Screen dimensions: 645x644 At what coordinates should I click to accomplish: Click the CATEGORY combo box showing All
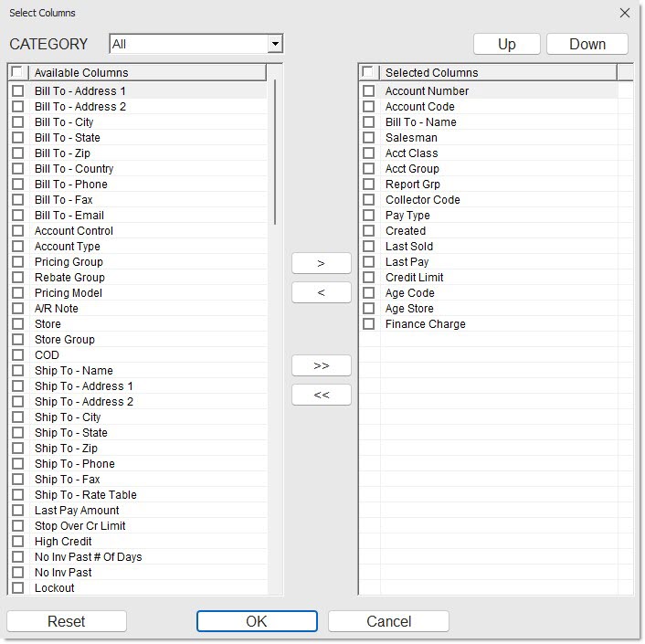tap(188, 44)
